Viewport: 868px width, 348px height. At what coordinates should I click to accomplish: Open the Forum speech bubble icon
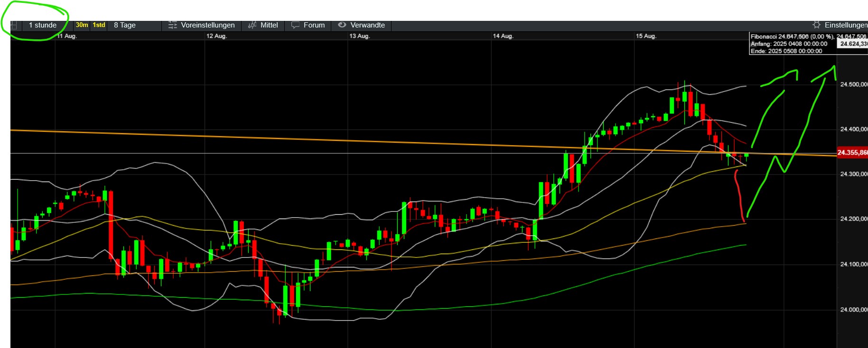tap(295, 25)
